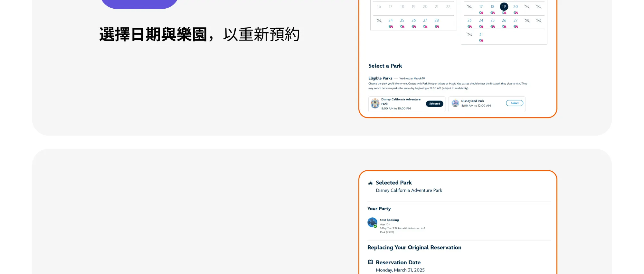Viewport: 644px width, 274px height.
Task: Click the test booking guest avatar
Action: tap(372, 222)
